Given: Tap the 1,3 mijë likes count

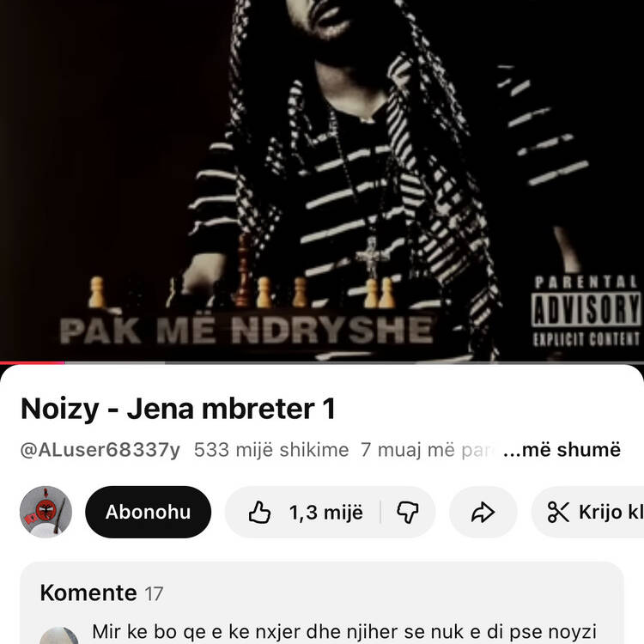Looking at the screenshot, I should coord(326,513).
